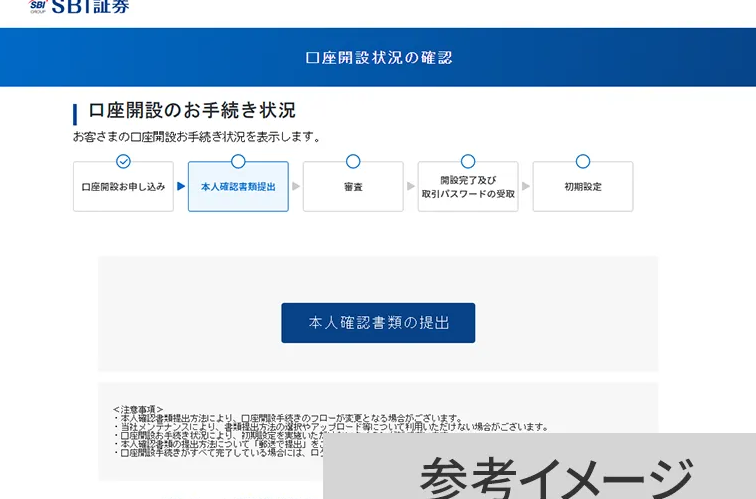Click the 口座開設のお手続き状況 heading
Screen dimensions: 756x499
click(191, 110)
